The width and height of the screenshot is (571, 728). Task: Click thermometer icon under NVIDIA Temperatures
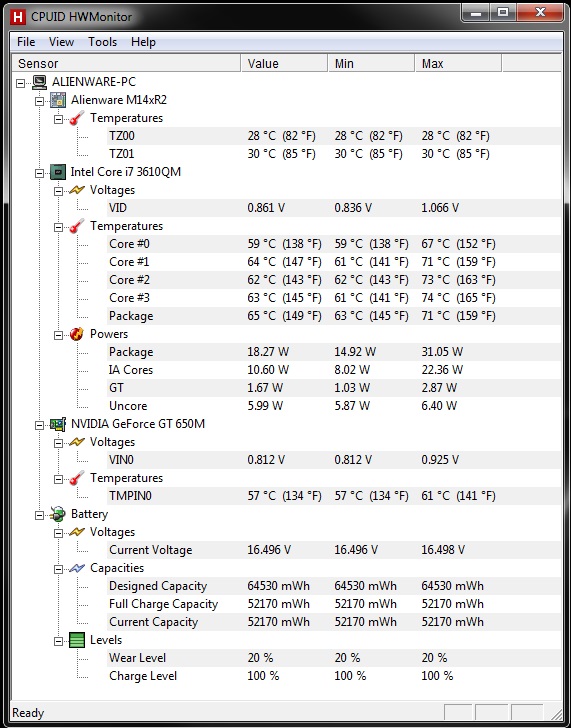tap(77, 478)
